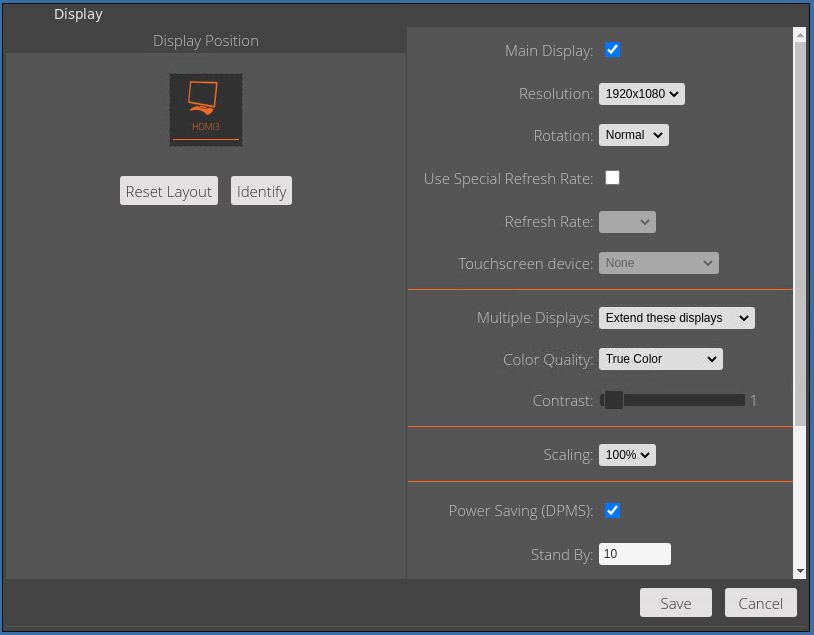Screen dimensions: 814x635
Task: Click the scrollbar up arrow
Action: pyautogui.click(x=800, y=35)
